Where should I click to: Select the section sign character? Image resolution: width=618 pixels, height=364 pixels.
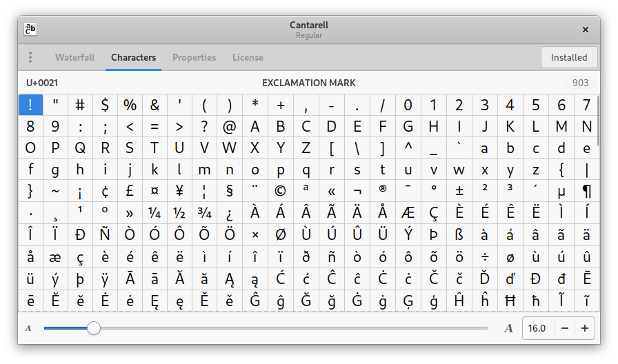pos(230,190)
